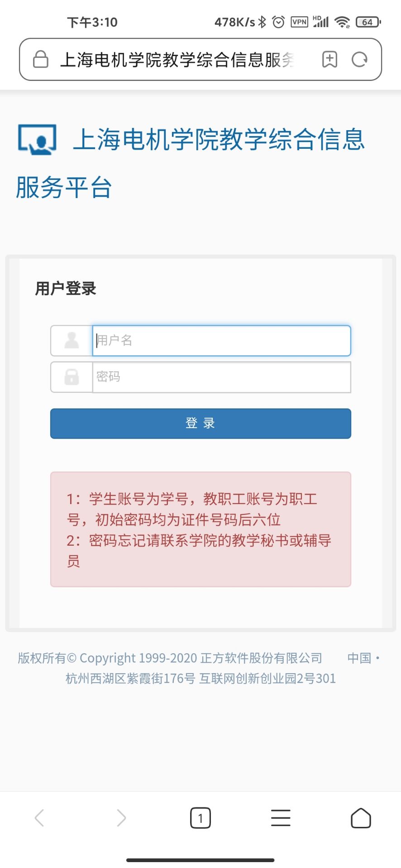The height and width of the screenshot is (868, 401).
Task: Tap the 用户登录 heading area
Action: point(66,288)
